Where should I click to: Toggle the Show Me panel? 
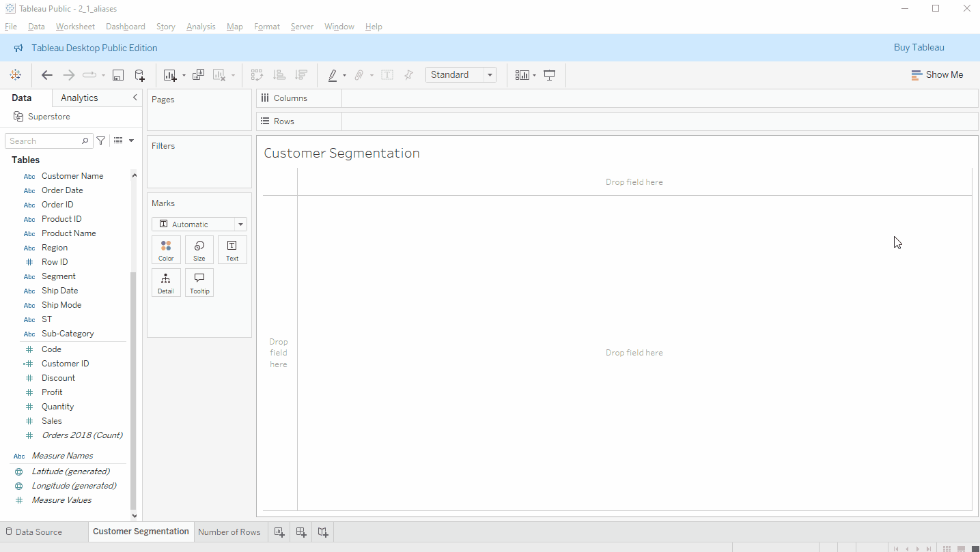[937, 75]
